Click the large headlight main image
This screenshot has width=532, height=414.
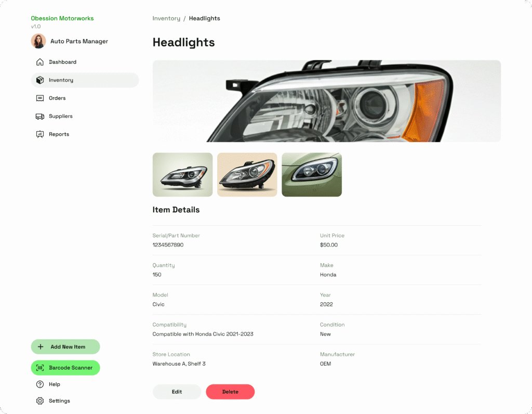326,101
